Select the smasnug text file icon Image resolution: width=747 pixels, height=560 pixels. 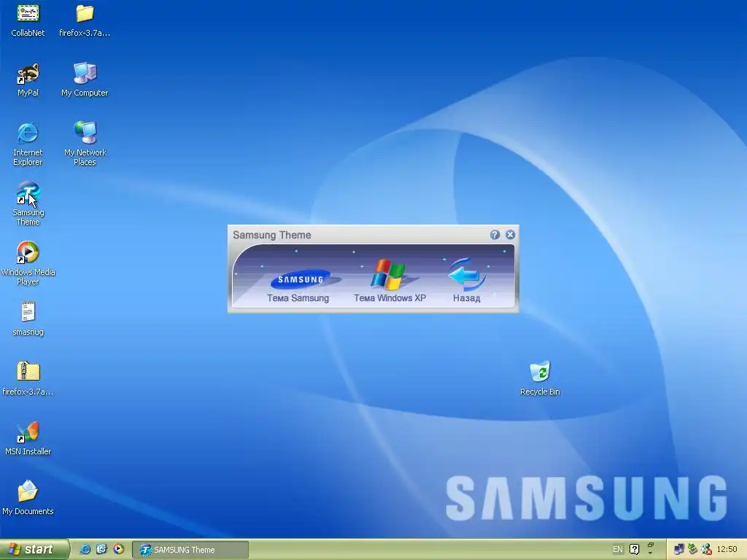(x=28, y=319)
